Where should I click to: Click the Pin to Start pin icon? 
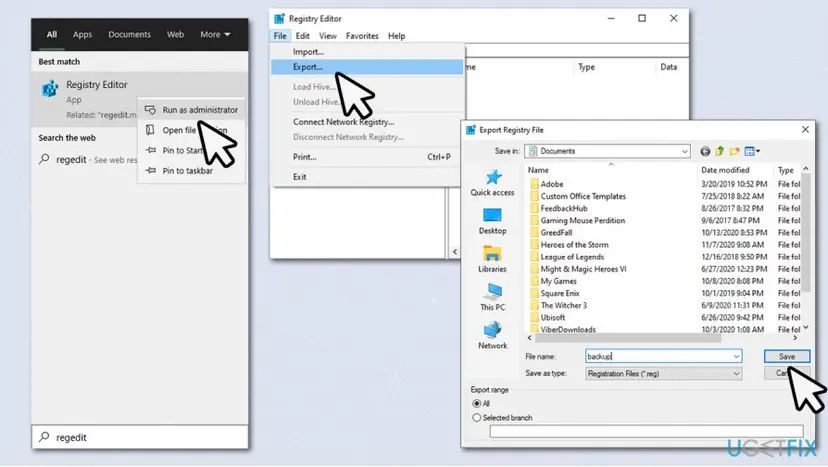coord(150,151)
